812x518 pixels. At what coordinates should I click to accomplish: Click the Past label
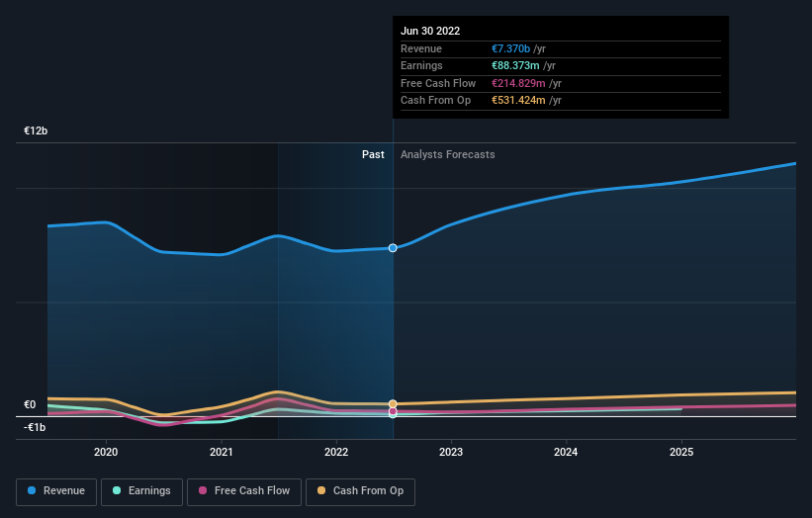tap(373, 154)
